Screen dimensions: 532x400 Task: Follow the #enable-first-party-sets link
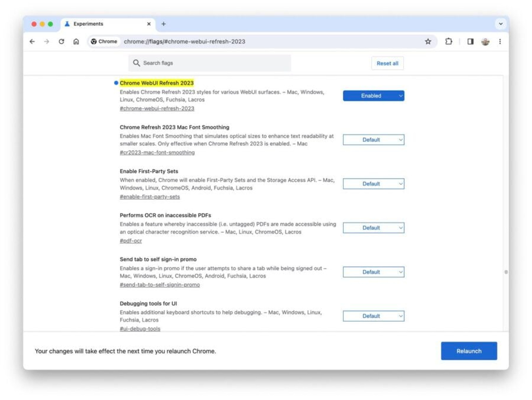tap(150, 197)
